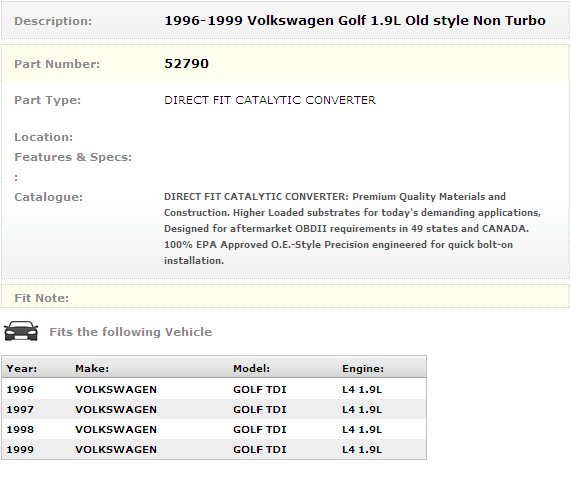Select the 1997 year cell
The image size is (570, 486).
[20, 410]
